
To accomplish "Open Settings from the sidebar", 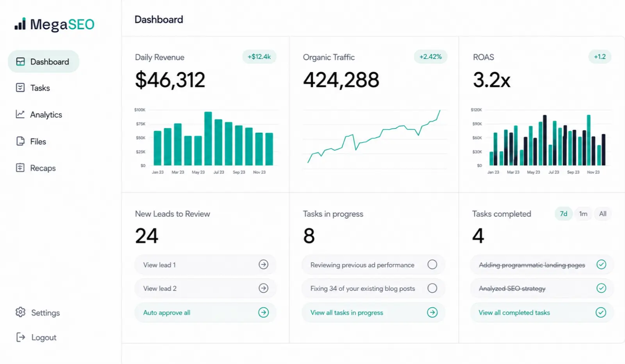I will pos(38,313).
